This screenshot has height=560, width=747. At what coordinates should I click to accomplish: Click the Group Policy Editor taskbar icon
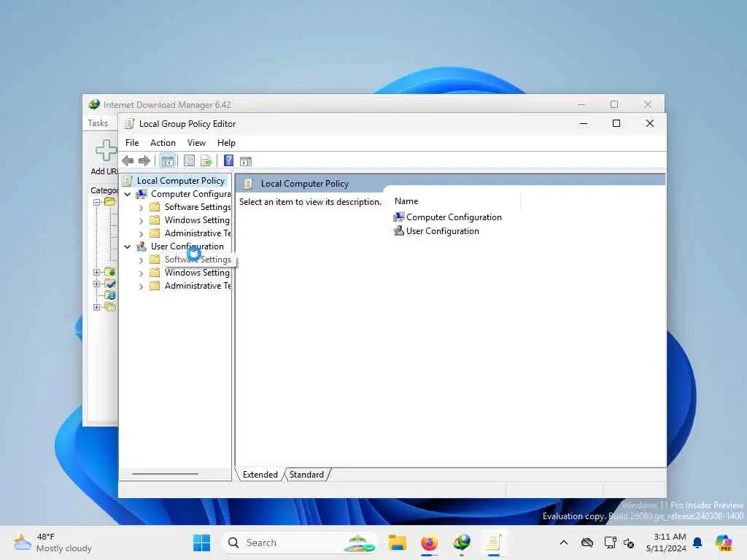click(494, 542)
